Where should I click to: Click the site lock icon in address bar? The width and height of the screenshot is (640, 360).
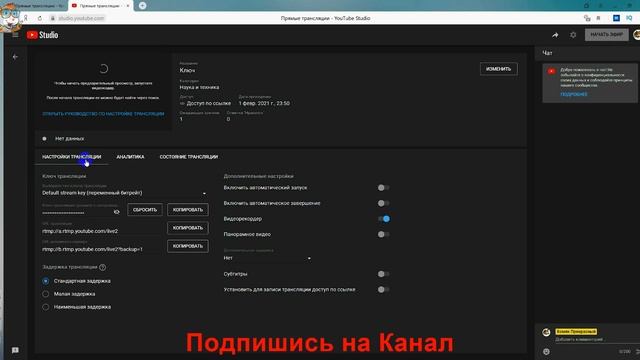click(53, 18)
